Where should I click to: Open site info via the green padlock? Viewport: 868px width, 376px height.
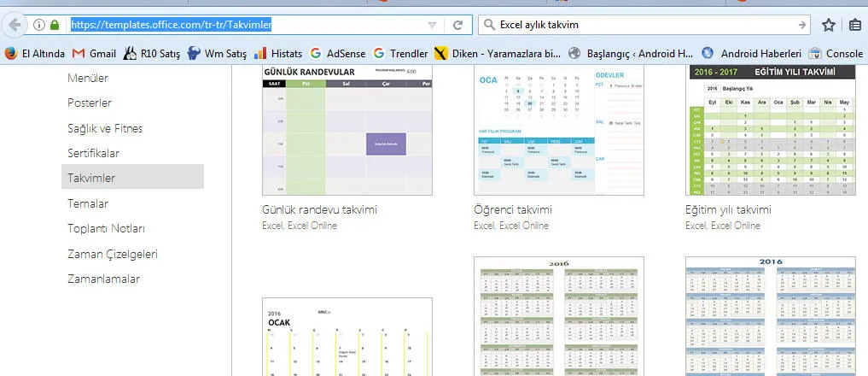click(x=55, y=25)
